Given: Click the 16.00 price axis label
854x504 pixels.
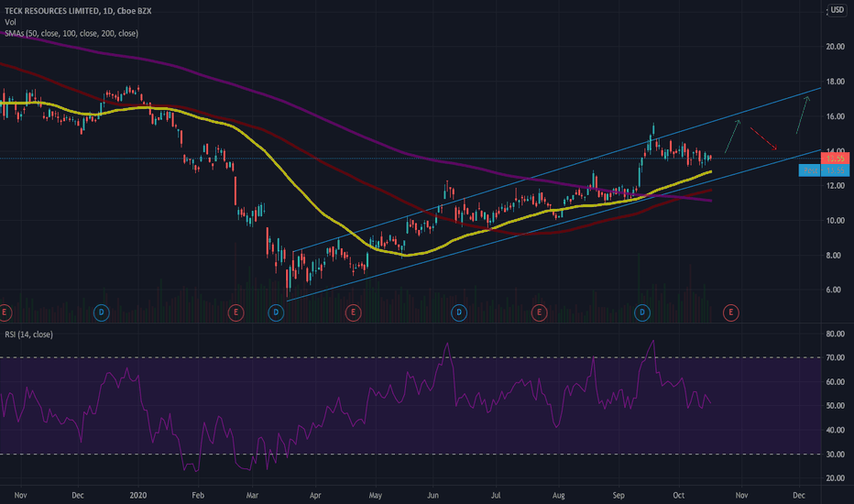Looking at the screenshot, I should click(835, 116).
